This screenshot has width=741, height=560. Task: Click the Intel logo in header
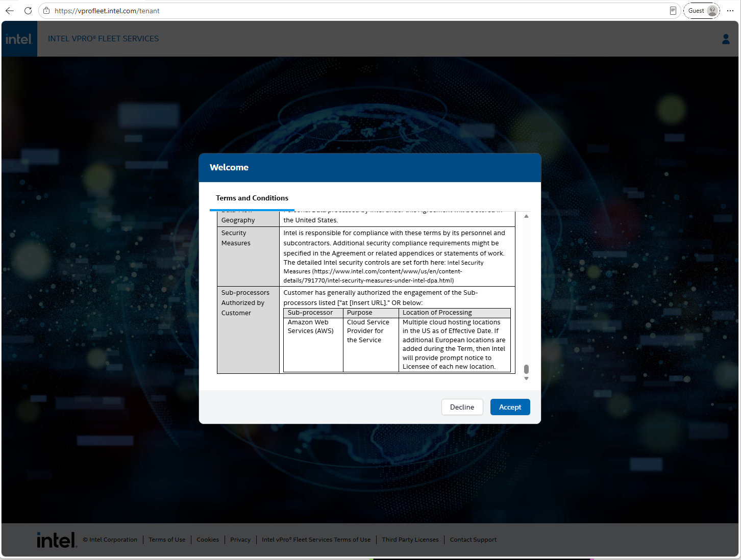point(19,39)
